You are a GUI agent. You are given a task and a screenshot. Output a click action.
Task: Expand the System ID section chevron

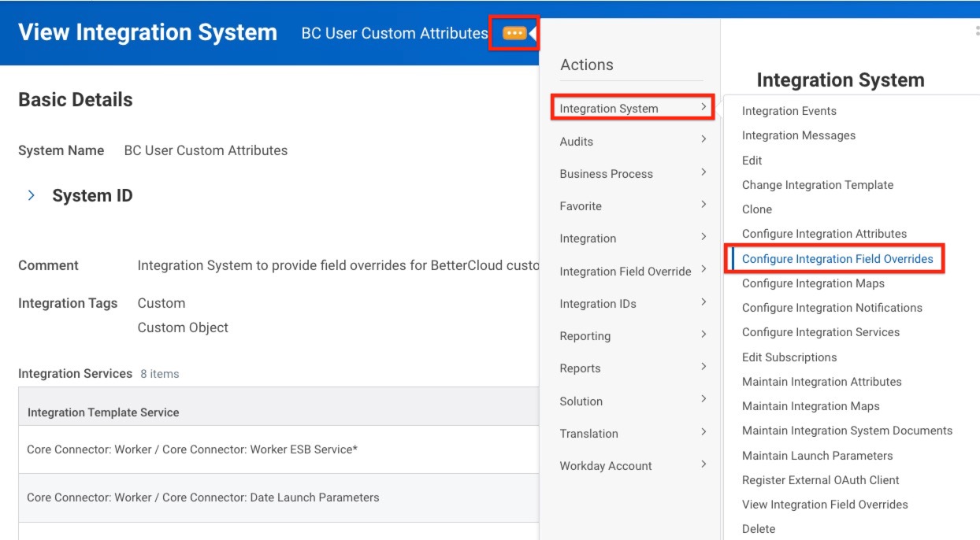32,195
